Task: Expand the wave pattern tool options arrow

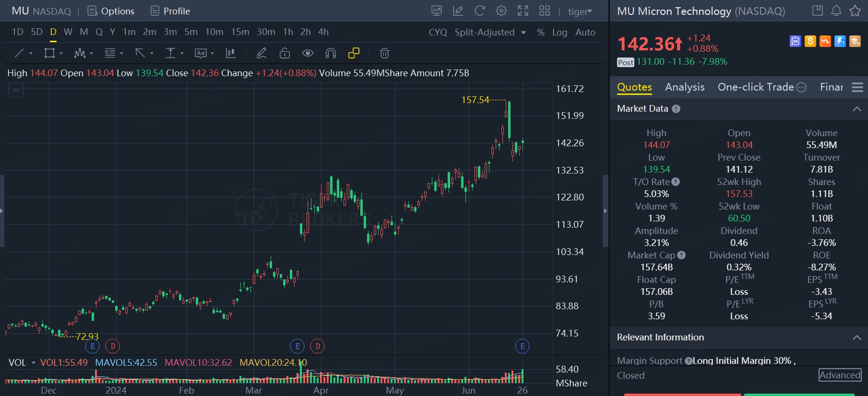Action: [x=91, y=53]
